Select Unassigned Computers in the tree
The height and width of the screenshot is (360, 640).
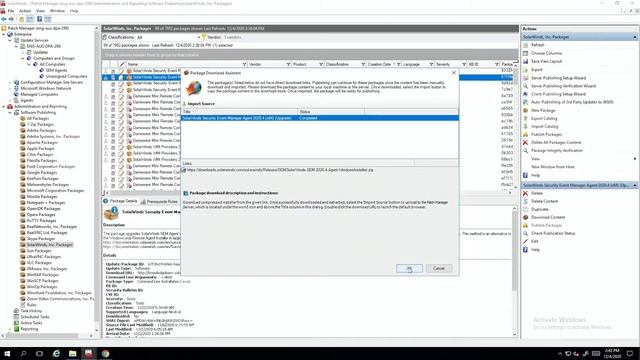(x=66, y=76)
